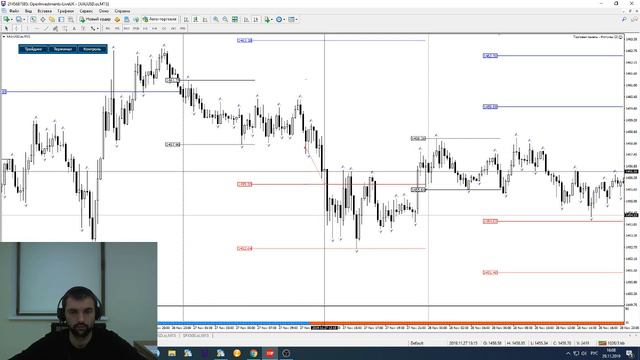
Task: Select the crosshair tool
Action: pyautogui.click(x=17, y=29)
